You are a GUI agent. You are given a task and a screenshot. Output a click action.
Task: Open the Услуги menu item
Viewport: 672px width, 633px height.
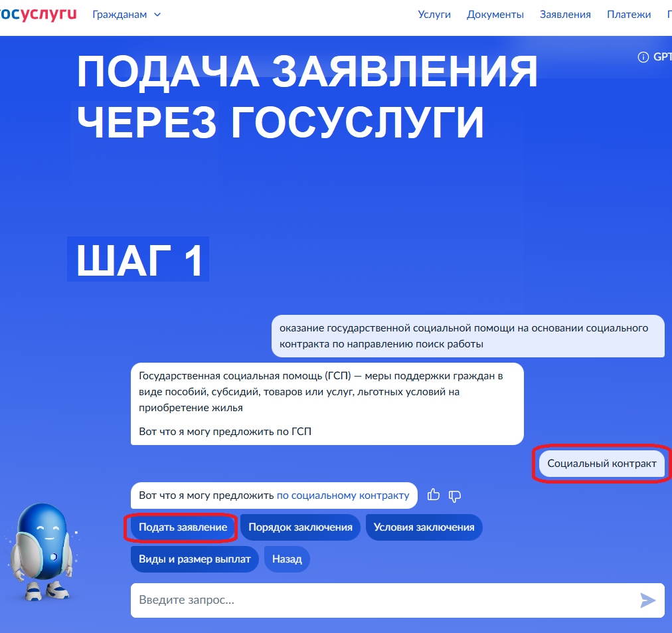coord(434,15)
